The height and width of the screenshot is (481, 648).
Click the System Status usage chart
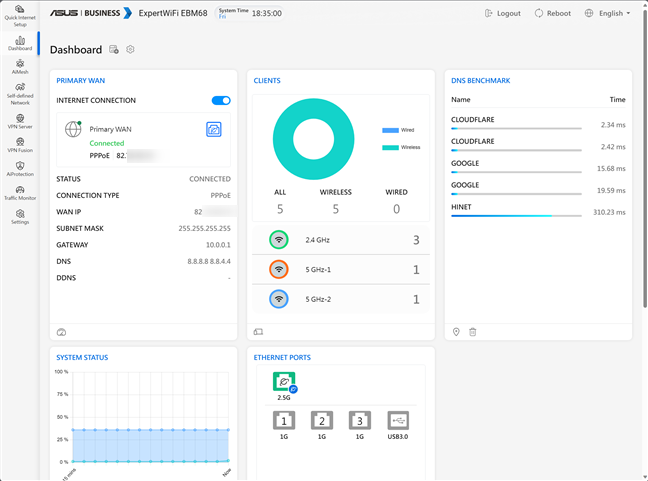150,417
